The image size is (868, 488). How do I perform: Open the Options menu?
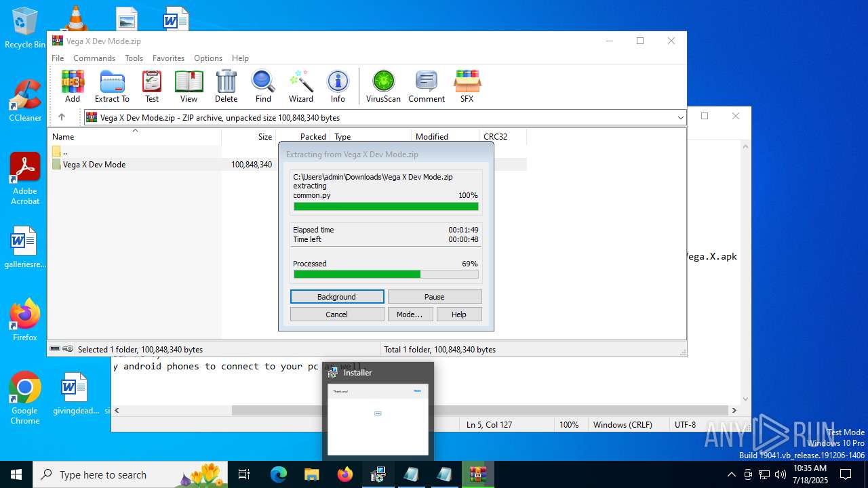208,58
